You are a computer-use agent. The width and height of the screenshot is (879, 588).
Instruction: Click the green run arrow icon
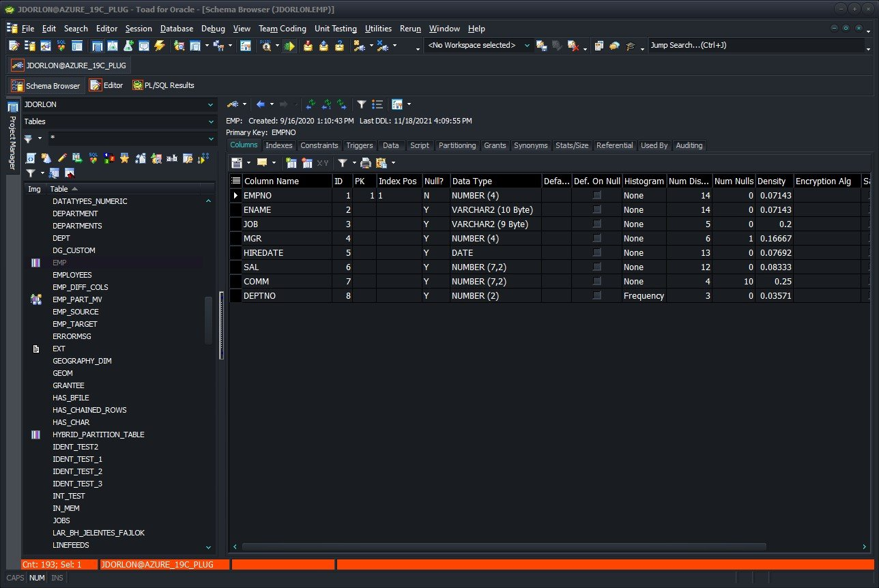289,46
